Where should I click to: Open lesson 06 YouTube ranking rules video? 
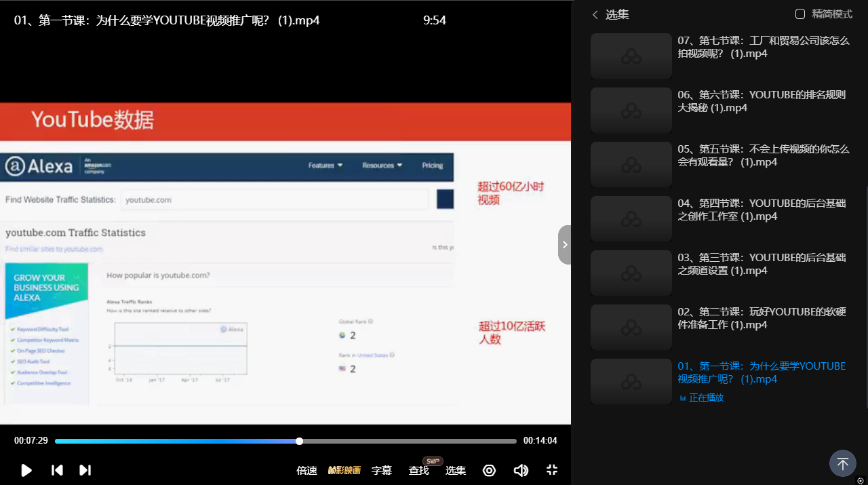762,101
